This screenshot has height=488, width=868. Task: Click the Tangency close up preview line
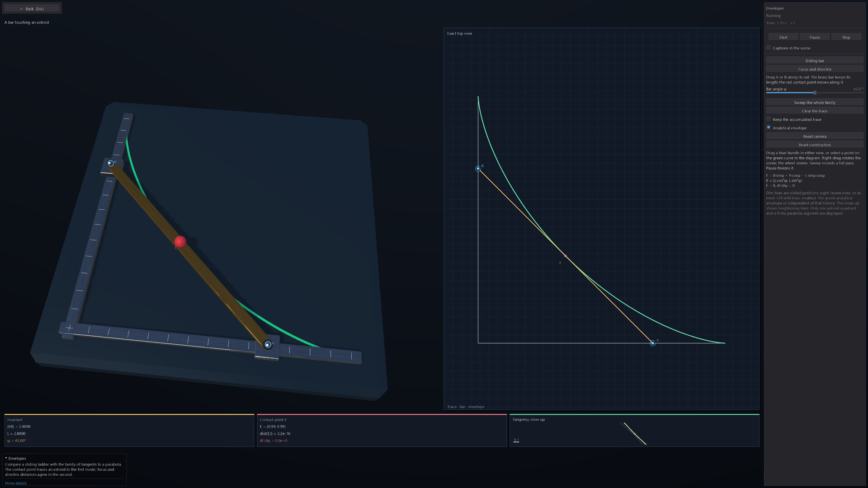[x=635, y=434]
